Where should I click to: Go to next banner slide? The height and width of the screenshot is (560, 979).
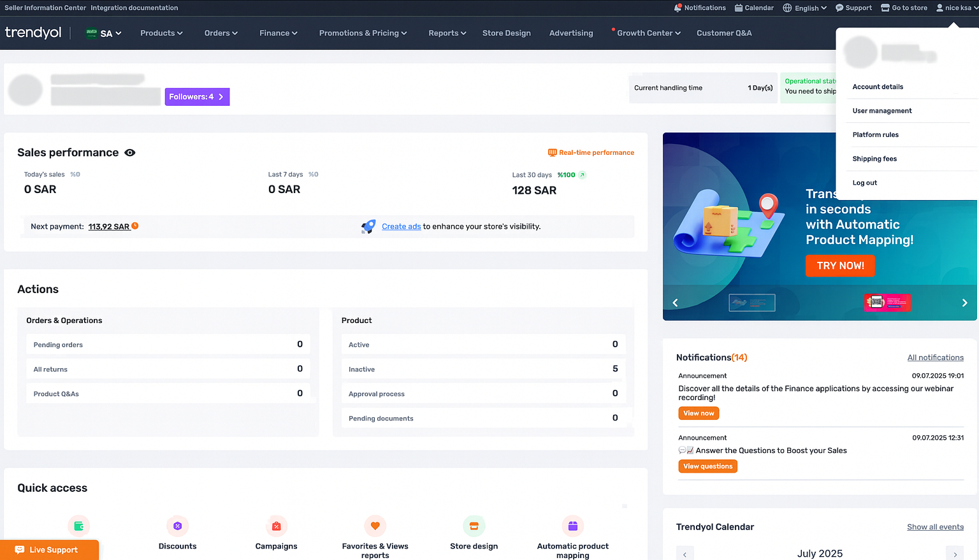[x=964, y=303]
